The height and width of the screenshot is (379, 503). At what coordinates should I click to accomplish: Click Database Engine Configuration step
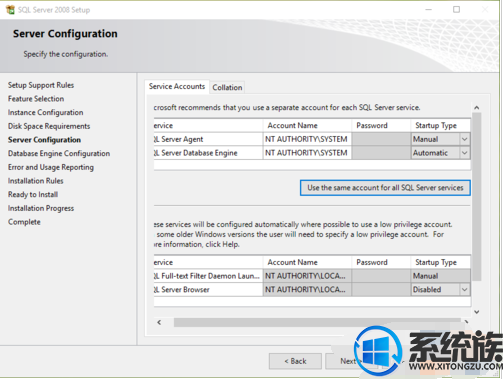click(59, 154)
